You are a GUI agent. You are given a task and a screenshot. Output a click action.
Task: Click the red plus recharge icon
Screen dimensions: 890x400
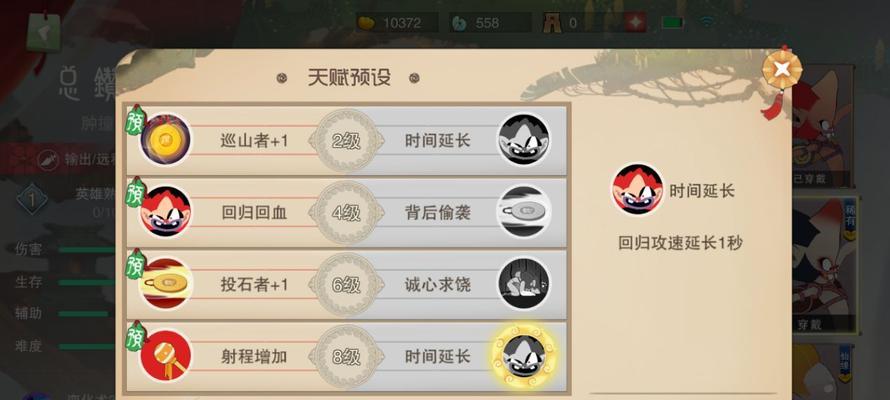(635, 23)
